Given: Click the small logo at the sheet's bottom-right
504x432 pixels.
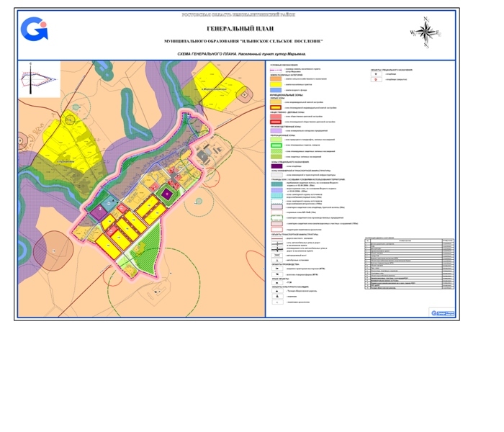Looking at the screenshot, I should coord(442,312).
